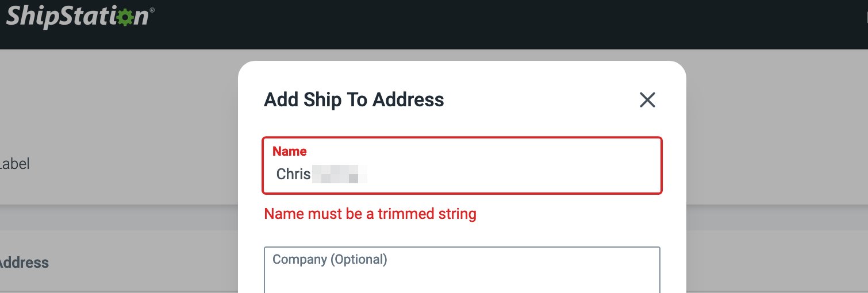This screenshot has width=868, height=293.
Task: Focus the Name input field
Action: coord(462,174)
